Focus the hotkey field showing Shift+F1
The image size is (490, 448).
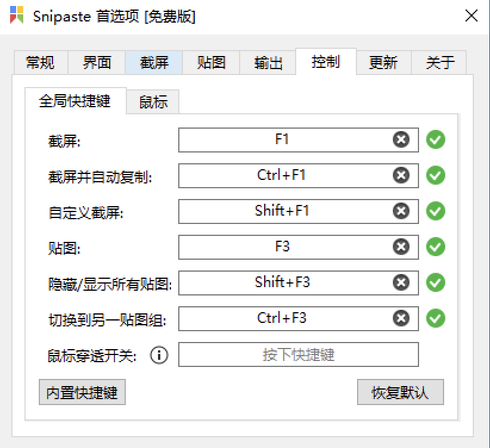(299, 211)
